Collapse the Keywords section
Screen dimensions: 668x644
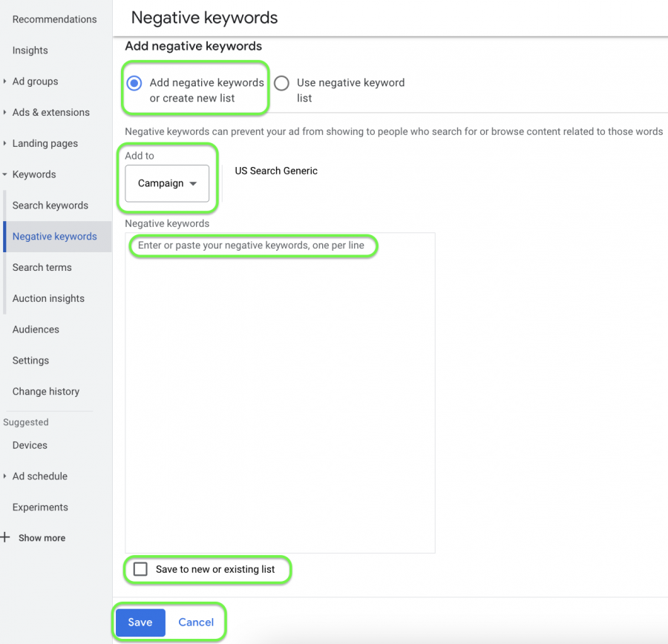35,174
